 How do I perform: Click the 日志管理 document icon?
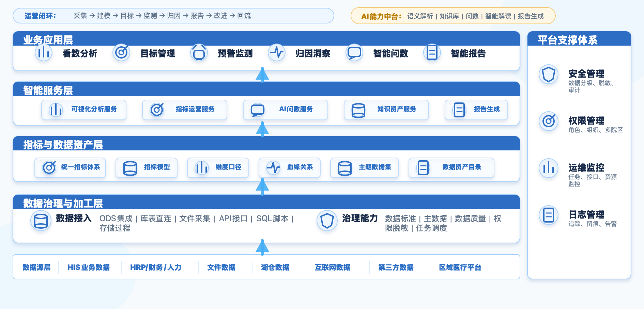click(549, 215)
